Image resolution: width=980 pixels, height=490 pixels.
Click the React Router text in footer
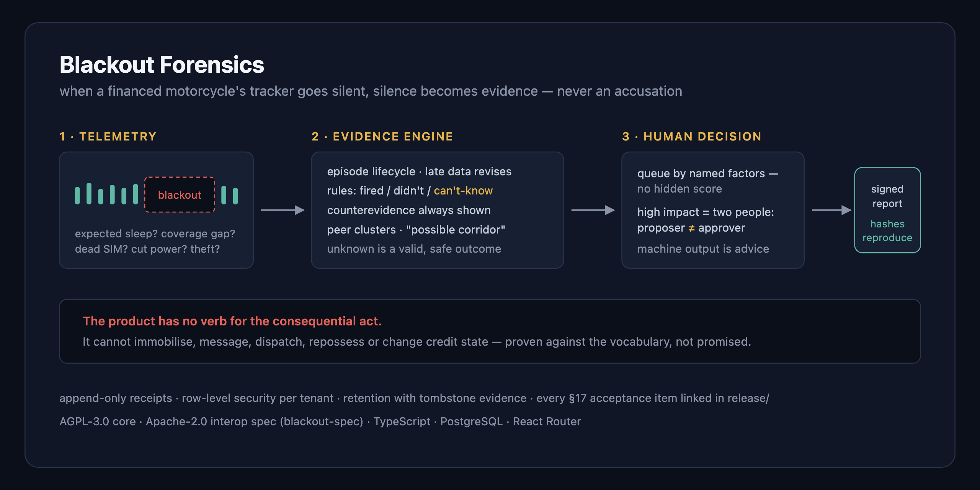tap(547, 421)
